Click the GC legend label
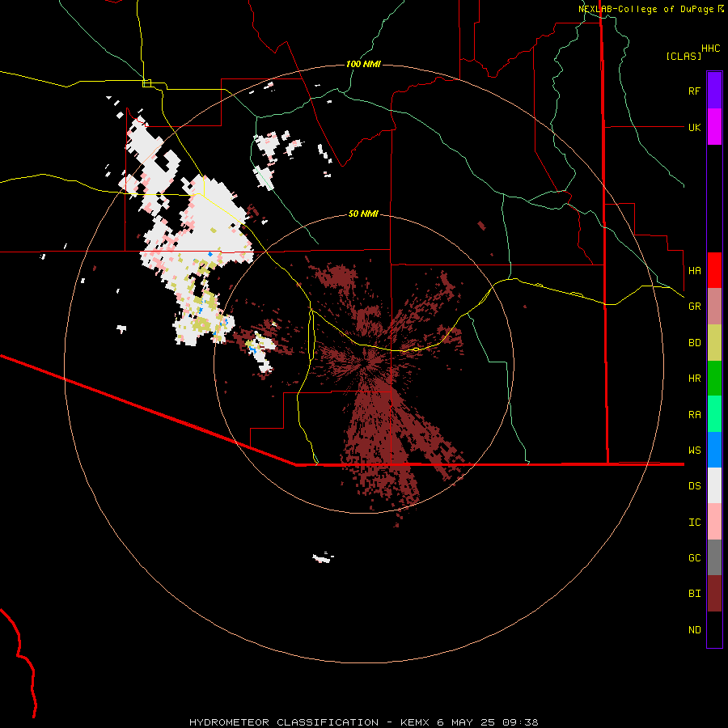 pyautogui.click(x=694, y=558)
